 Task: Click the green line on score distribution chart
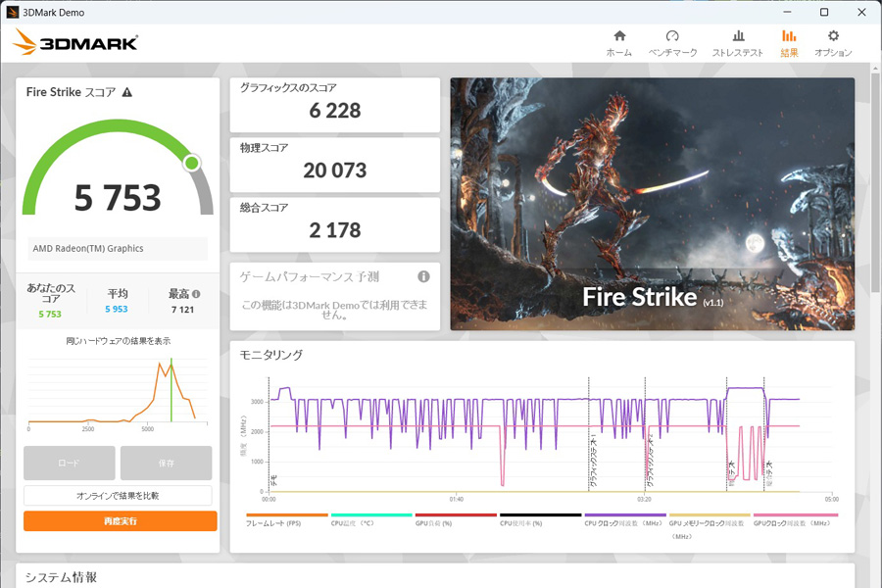171,390
